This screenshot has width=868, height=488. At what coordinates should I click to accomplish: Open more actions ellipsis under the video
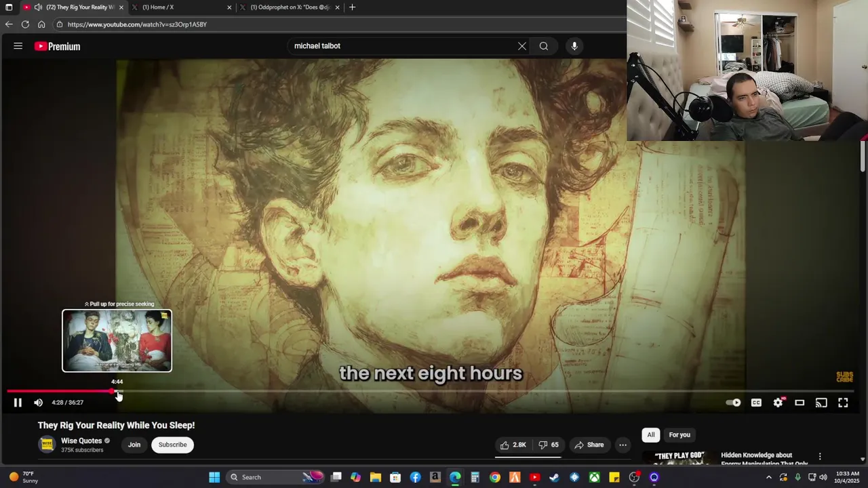623,445
